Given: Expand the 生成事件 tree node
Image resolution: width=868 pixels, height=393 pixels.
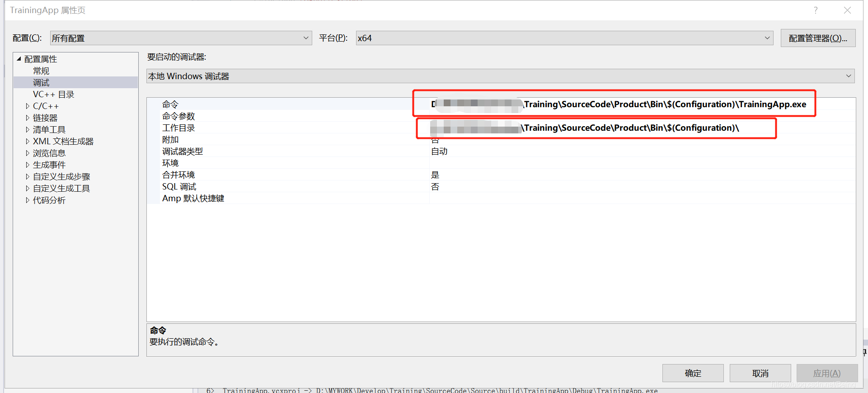Looking at the screenshot, I should (x=28, y=165).
